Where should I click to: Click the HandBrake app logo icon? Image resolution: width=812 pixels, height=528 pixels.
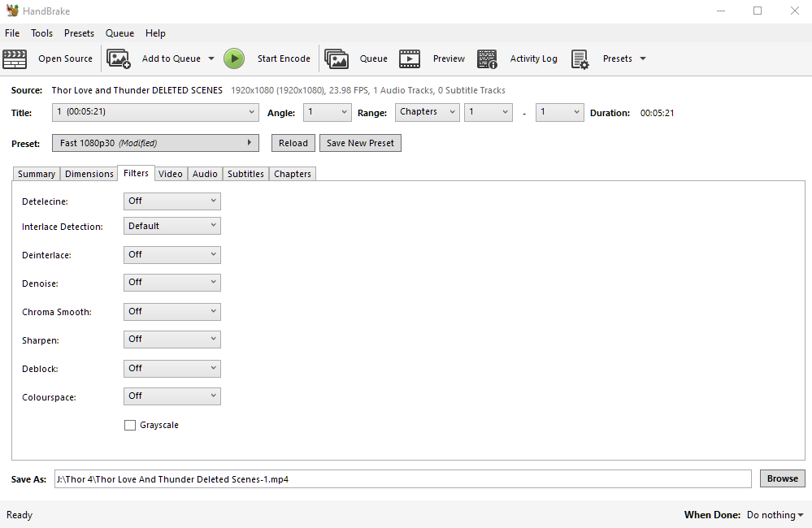(12, 11)
